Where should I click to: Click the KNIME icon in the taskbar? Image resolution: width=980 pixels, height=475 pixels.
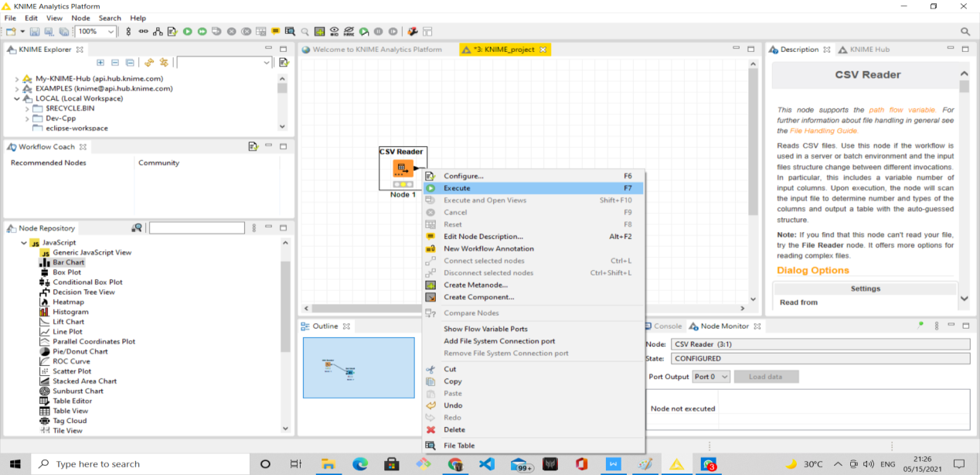[676, 464]
